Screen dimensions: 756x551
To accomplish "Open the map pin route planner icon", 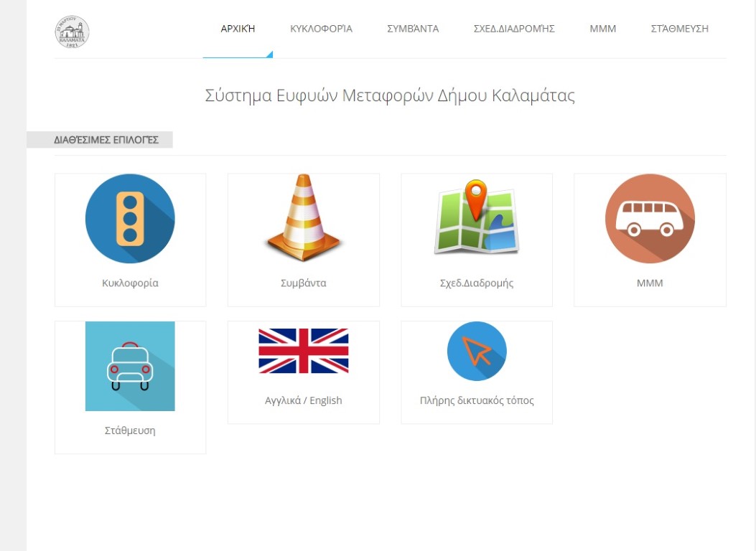I will pos(476,217).
